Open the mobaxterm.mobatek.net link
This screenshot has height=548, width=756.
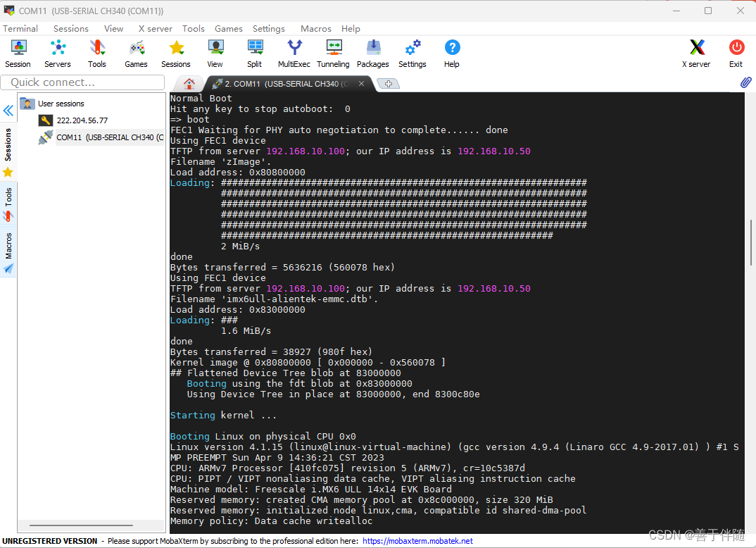[417, 541]
